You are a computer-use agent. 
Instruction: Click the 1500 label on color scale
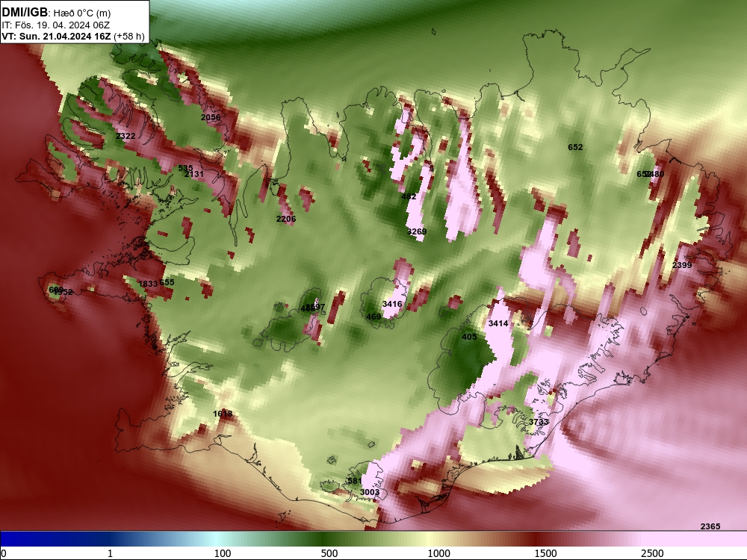545,553
